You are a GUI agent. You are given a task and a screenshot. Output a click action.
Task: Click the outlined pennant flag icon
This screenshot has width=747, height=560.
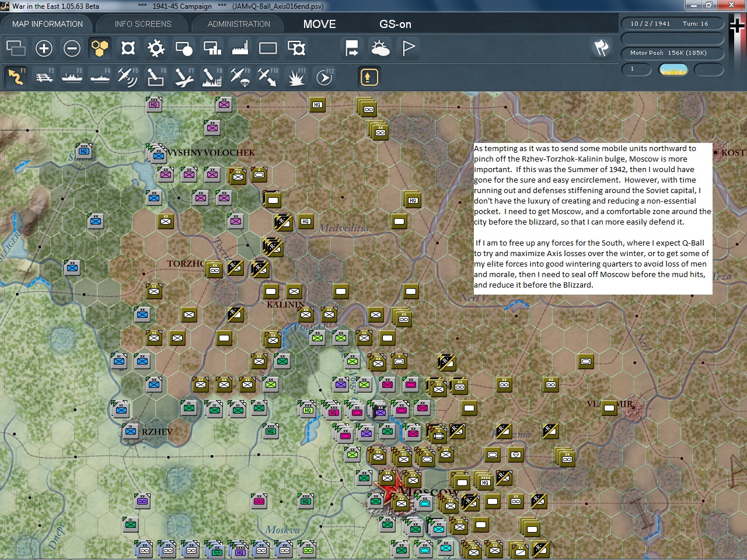(408, 48)
